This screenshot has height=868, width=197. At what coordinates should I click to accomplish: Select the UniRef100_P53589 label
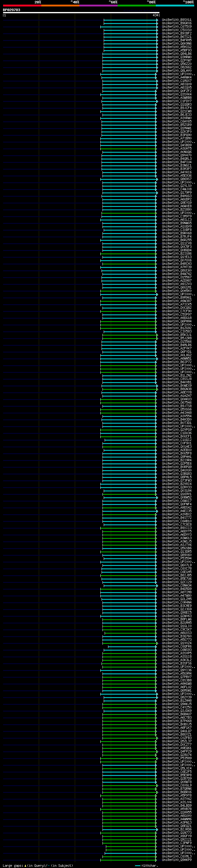point(176,758)
